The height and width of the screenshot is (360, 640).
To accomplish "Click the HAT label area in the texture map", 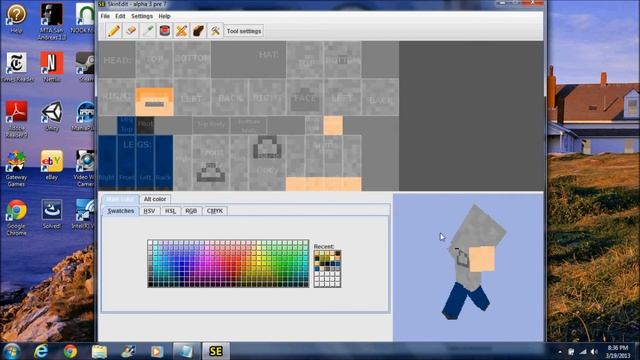I will click(x=268, y=54).
